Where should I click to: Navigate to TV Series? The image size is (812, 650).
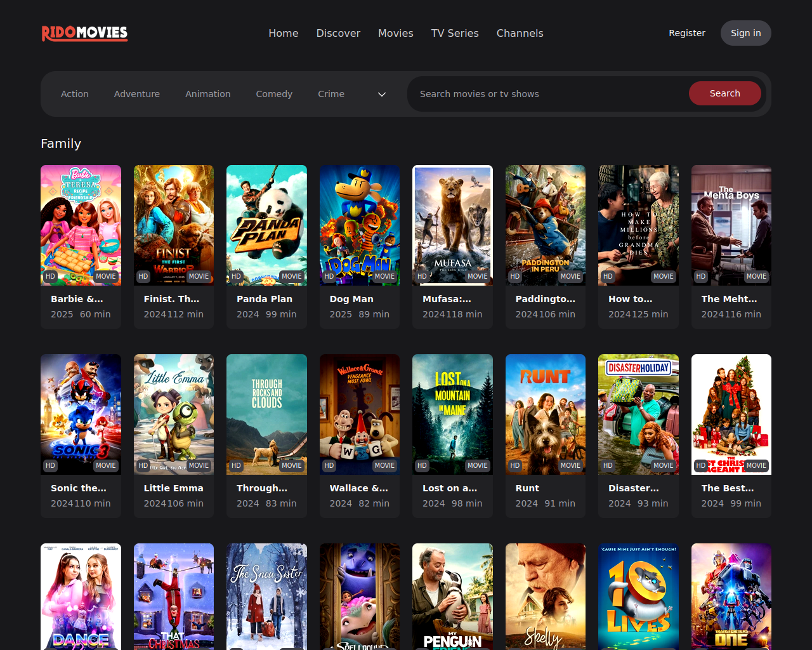(x=455, y=33)
